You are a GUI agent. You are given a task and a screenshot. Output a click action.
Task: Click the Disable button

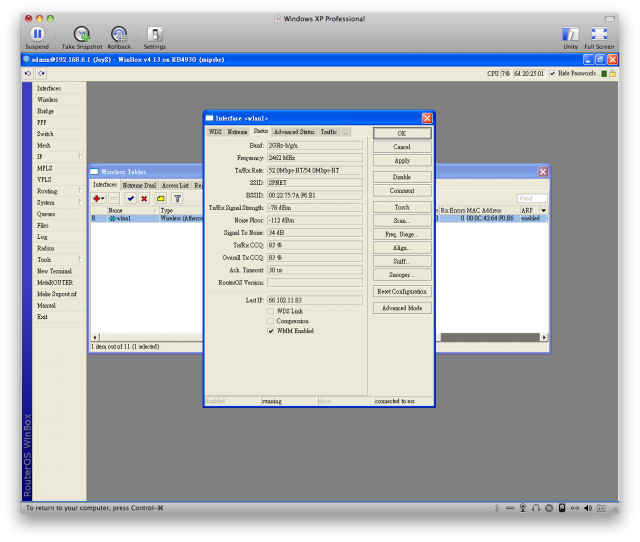(402, 177)
